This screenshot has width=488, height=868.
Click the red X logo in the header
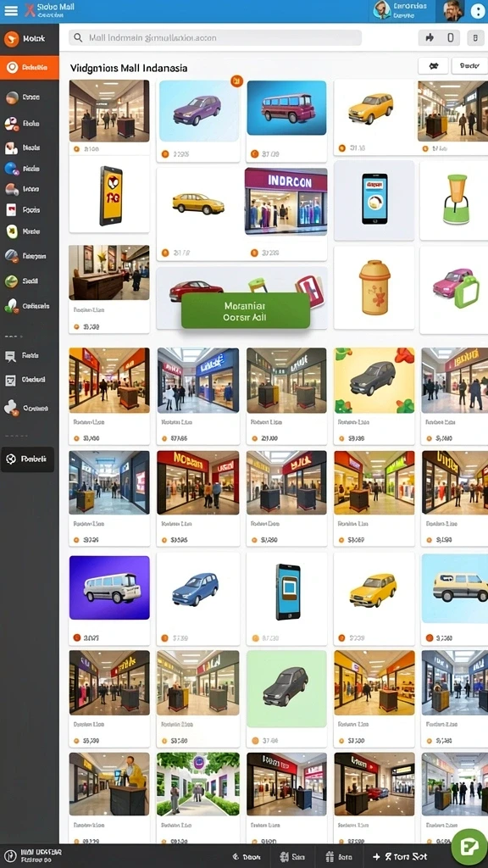[x=30, y=10]
